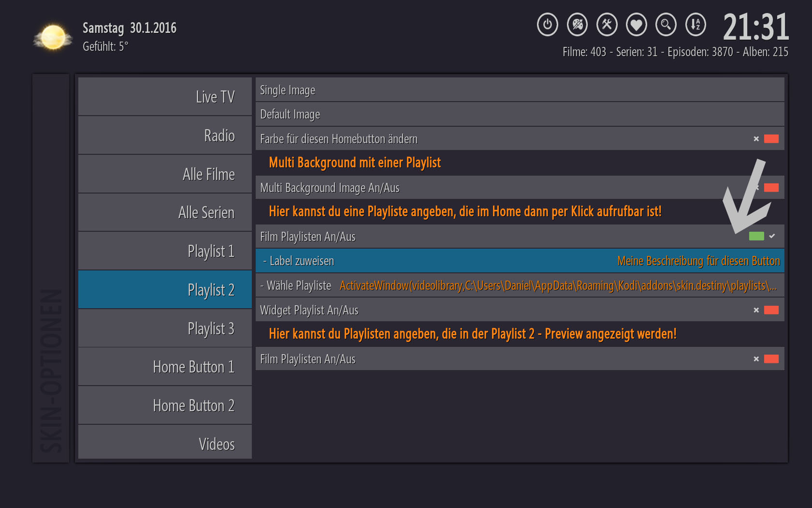
Task: Click Meine Beschreibung für diesen Button value
Action: coord(698,261)
